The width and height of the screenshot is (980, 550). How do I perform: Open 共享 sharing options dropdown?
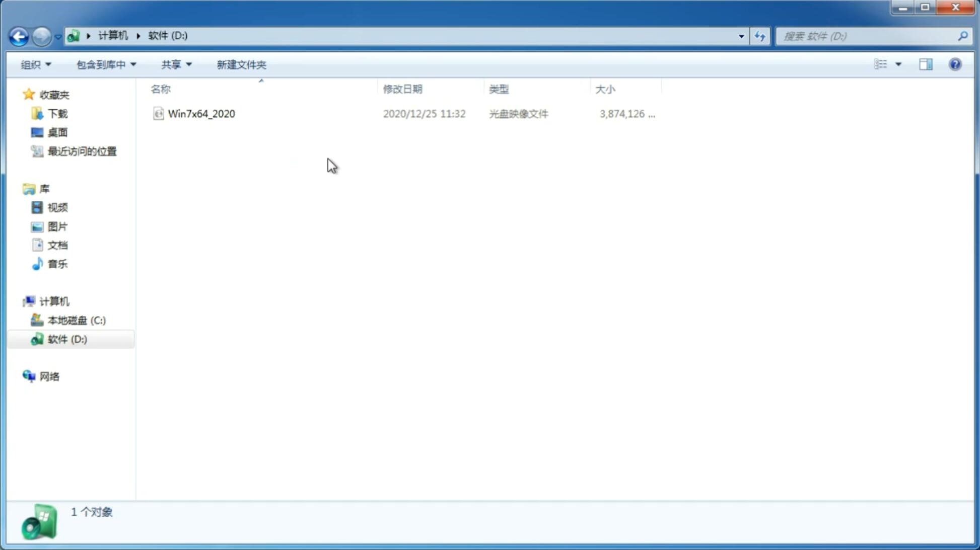(176, 64)
